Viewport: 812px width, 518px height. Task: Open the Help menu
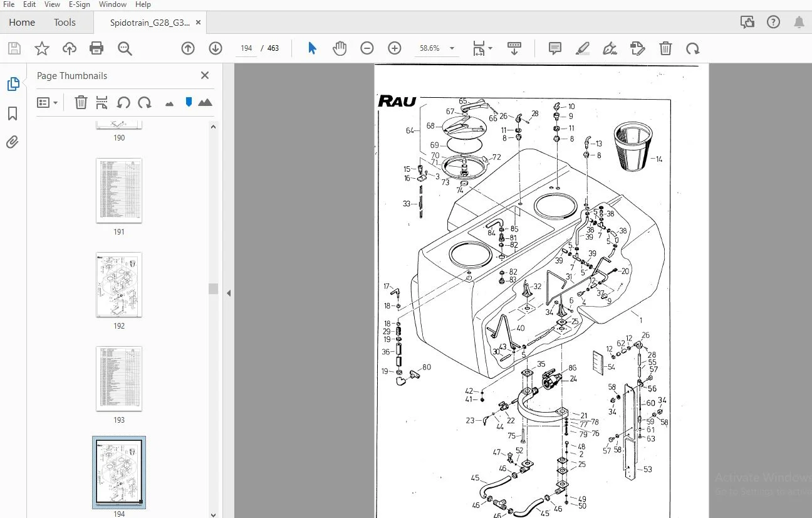[143, 4]
